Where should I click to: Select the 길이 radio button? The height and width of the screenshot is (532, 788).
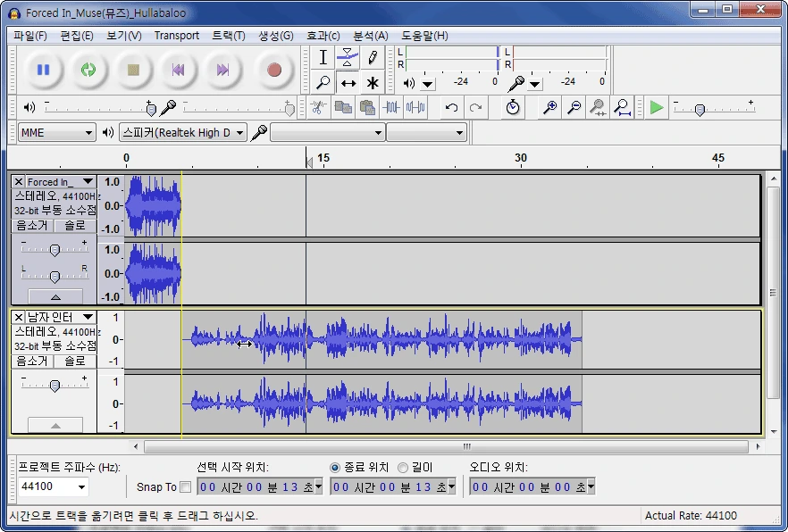403,467
